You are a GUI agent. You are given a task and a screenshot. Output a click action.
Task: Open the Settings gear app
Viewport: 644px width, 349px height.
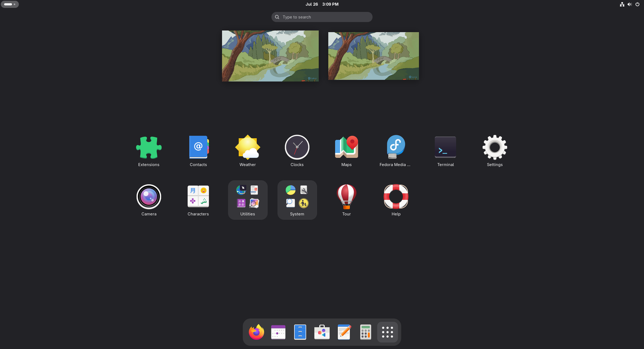495,151
